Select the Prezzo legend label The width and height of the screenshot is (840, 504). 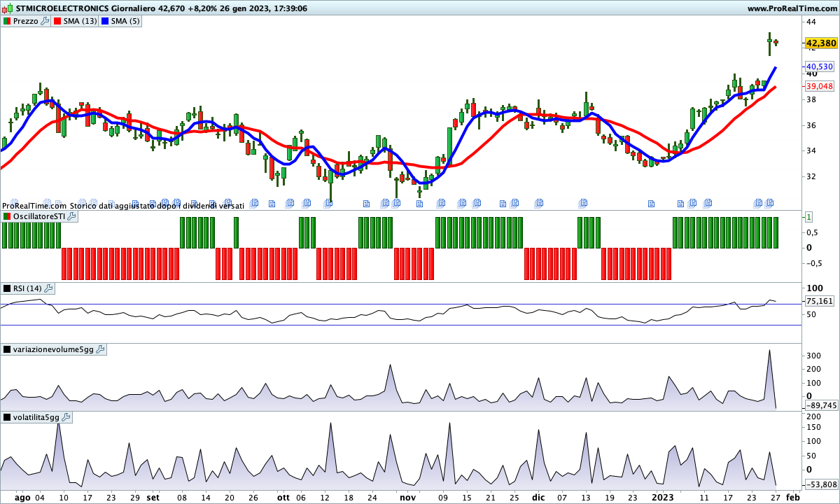tap(26, 21)
